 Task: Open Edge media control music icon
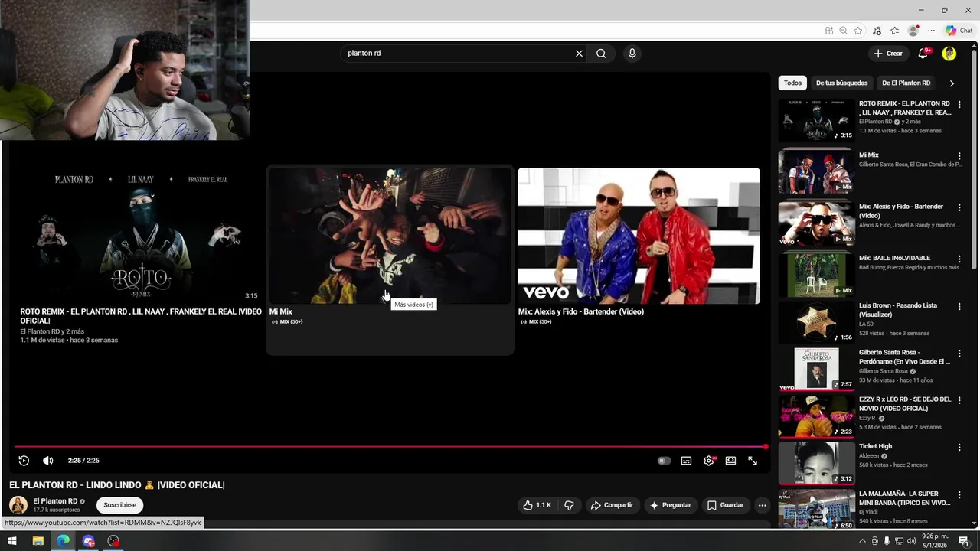877,31
